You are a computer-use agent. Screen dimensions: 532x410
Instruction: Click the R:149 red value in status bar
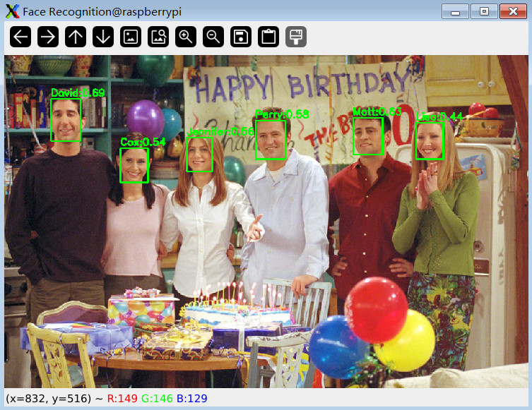122,399
